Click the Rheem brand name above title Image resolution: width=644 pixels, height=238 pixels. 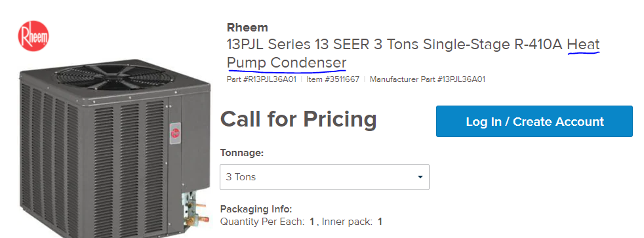click(247, 28)
